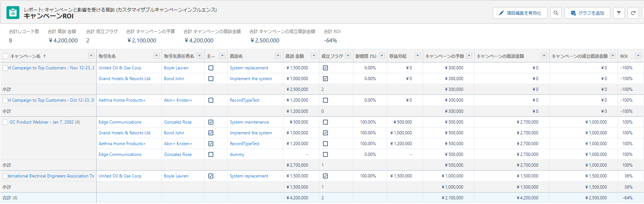Open the dummy opportunity link

coord(237,154)
